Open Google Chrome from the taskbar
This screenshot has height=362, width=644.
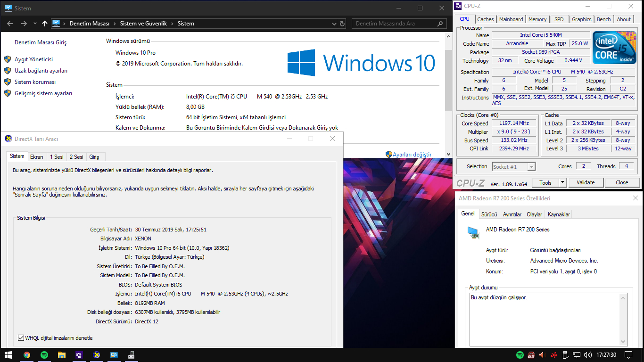click(x=27, y=355)
